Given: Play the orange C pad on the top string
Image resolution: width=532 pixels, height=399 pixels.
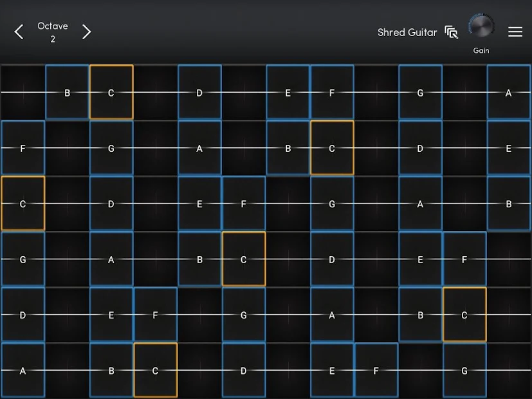Looking at the screenshot, I should 111,92.
